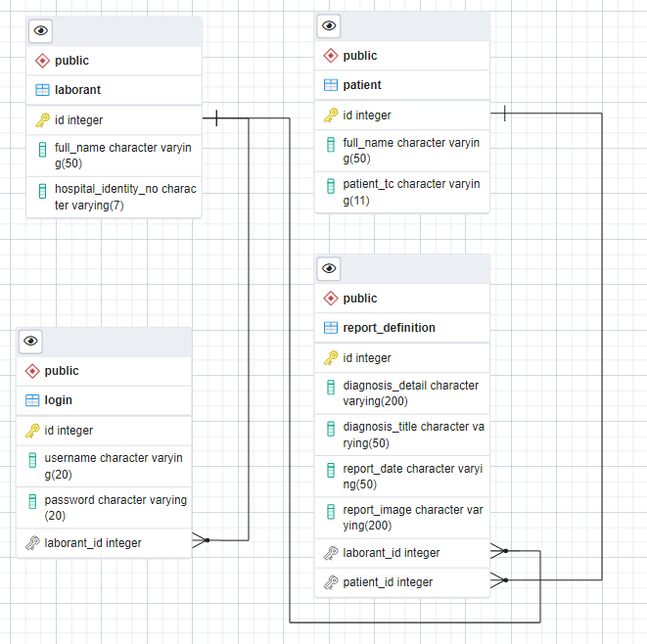Viewport: 647px width, 644px height.
Task: Select patient_tc character varying(11) column
Action: [x=402, y=192]
